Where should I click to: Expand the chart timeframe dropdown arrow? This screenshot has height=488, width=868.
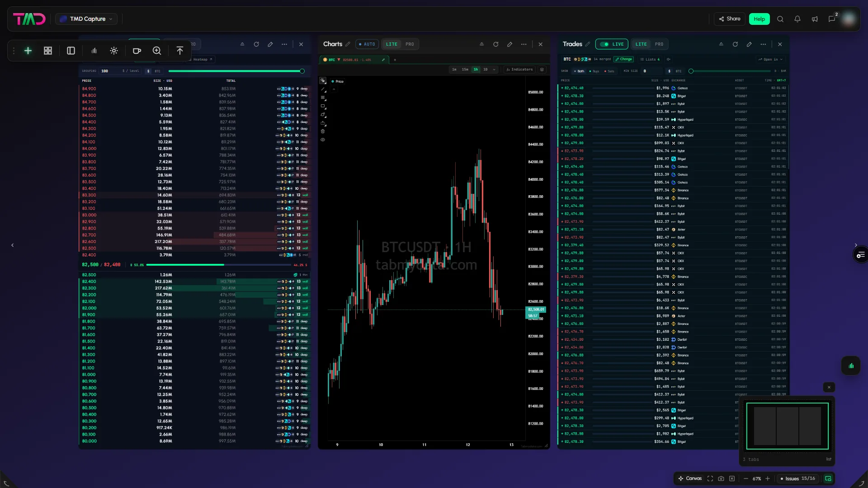[x=494, y=70]
